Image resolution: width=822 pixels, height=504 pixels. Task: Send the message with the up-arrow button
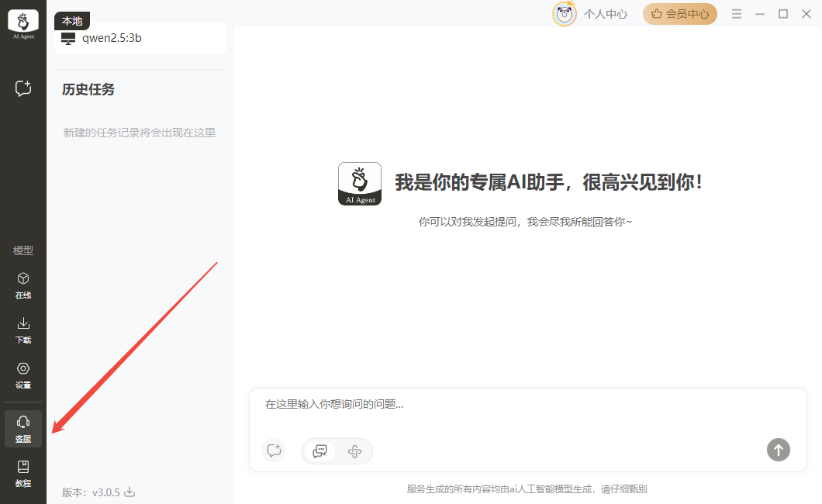point(778,449)
